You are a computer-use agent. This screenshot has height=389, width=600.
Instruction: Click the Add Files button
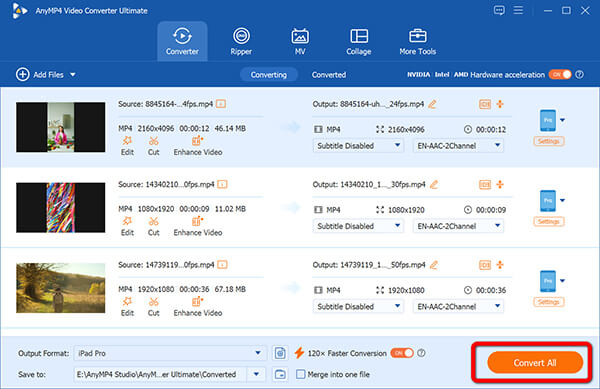(40, 75)
